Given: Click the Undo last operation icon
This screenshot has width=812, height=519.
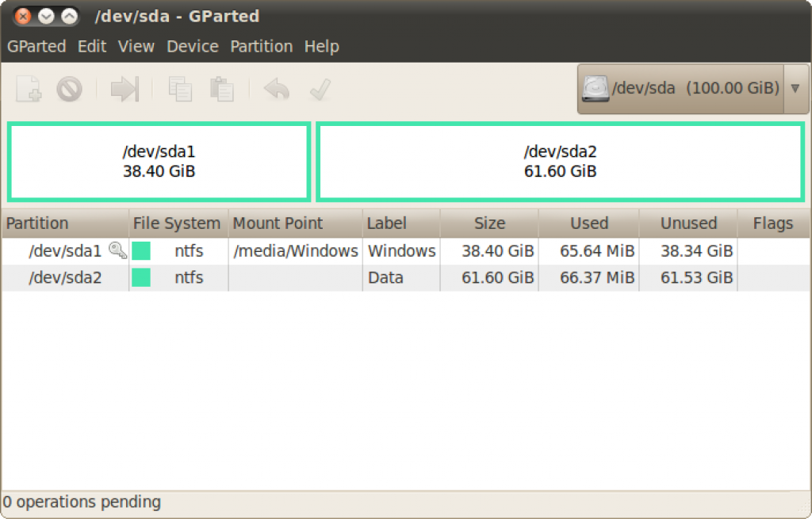Looking at the screenshot, I should 277,89.
